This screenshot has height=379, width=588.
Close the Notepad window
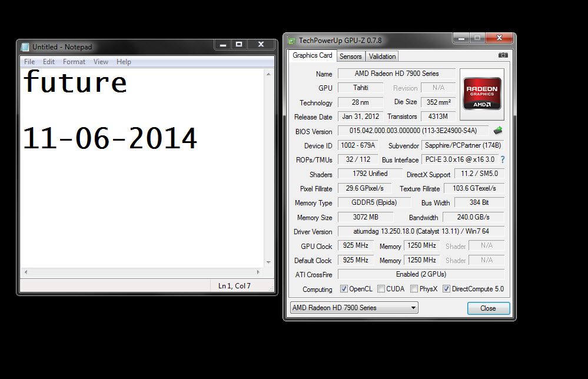tap(261, 45)
